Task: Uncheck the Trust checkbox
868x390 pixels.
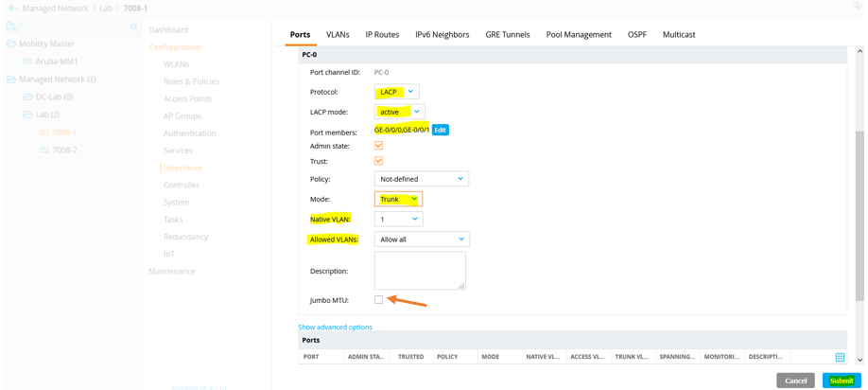Action: [x=378, y=161]
